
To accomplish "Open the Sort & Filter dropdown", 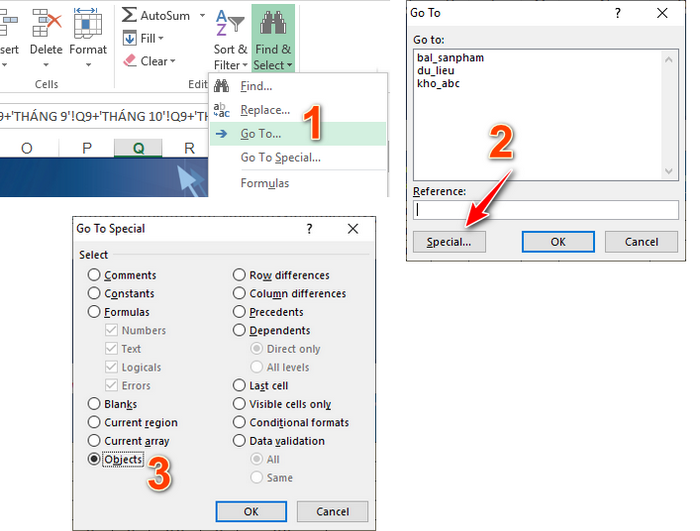I will pos(245,66).
